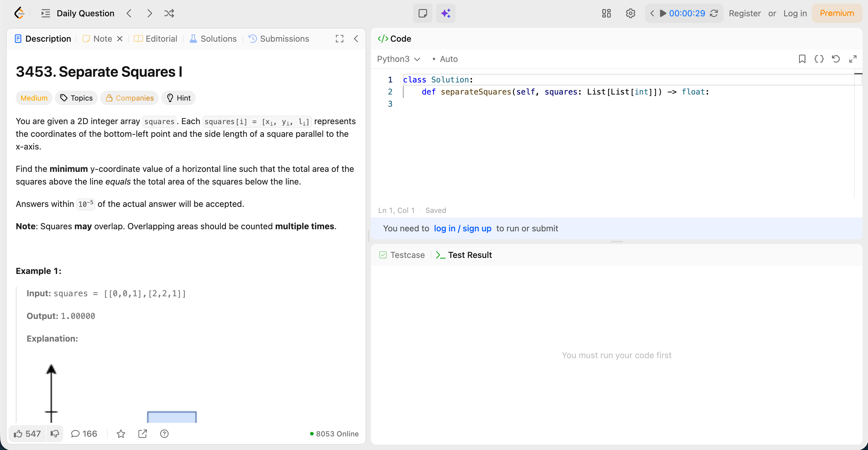This screenshot has height=450, width=868.
Task: Downvote the problem with thumbs down
Action: click(x=55, y=433)
